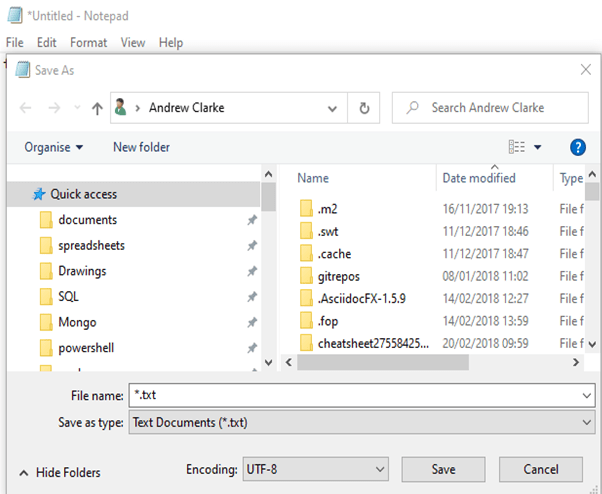This screenshot has height=494, width=602.
Task: Click the pin icon beside spreadsheets
Action: 252,246
